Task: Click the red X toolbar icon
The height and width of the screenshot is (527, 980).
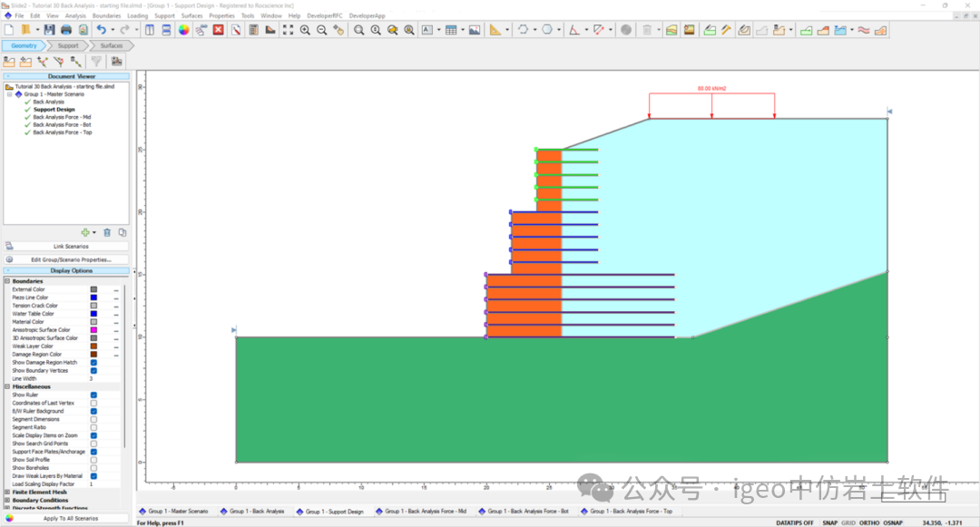Action: coord(218,30)
